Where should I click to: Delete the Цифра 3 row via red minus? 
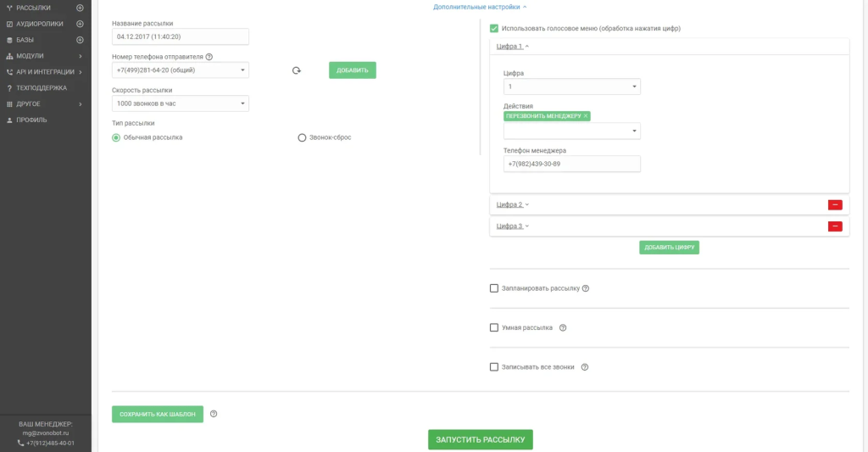coord(835,226)
